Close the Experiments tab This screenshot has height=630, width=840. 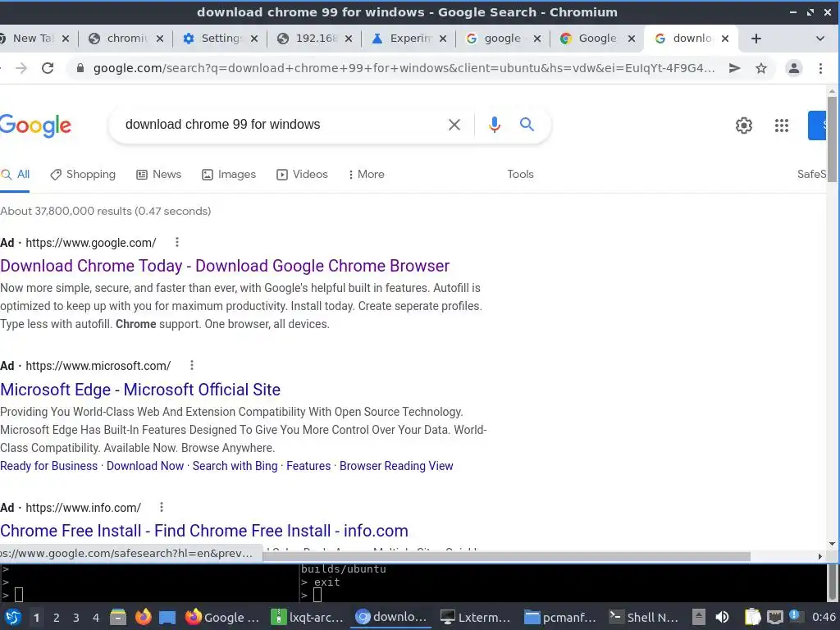coord(442,39)
